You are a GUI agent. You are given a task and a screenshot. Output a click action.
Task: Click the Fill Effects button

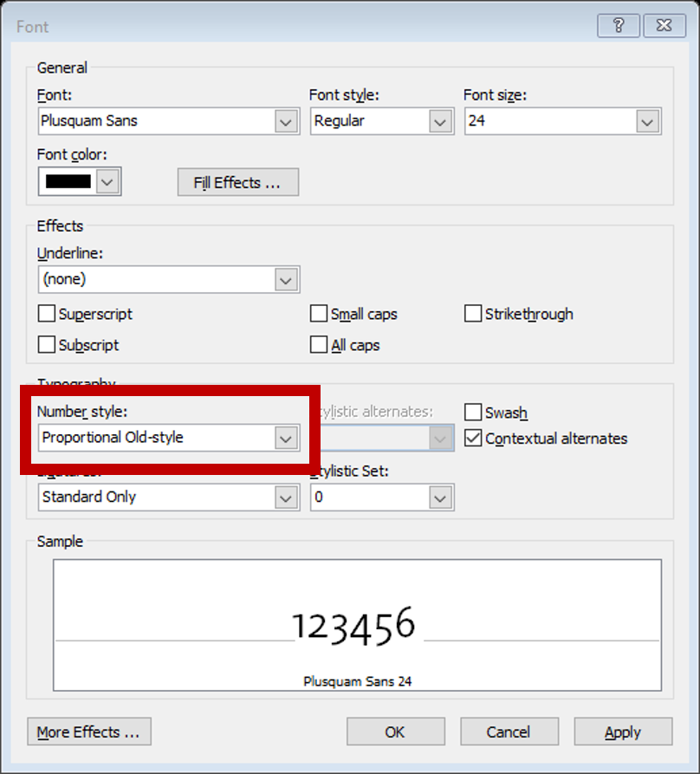pos(237,182)
